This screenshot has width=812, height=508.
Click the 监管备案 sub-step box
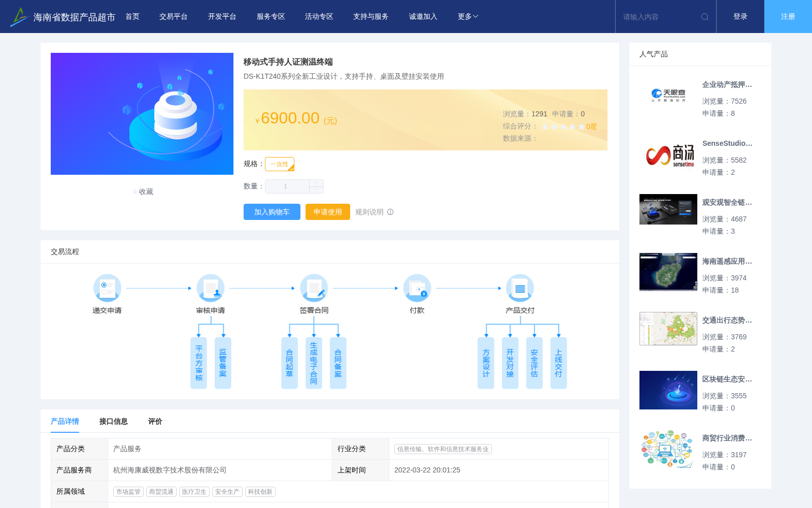coord(223,363)
